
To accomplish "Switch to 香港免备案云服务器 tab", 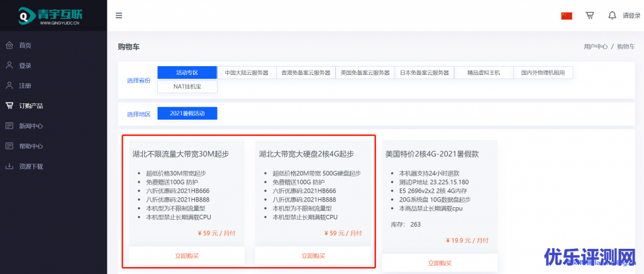I will [306, 72].
